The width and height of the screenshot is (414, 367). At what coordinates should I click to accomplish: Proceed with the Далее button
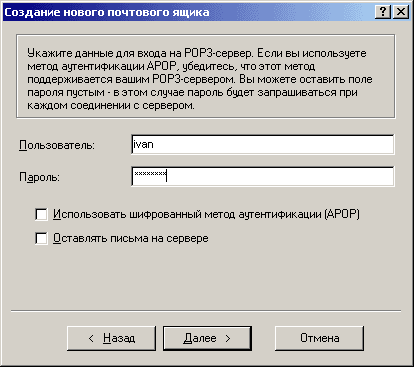pos(207,338)
